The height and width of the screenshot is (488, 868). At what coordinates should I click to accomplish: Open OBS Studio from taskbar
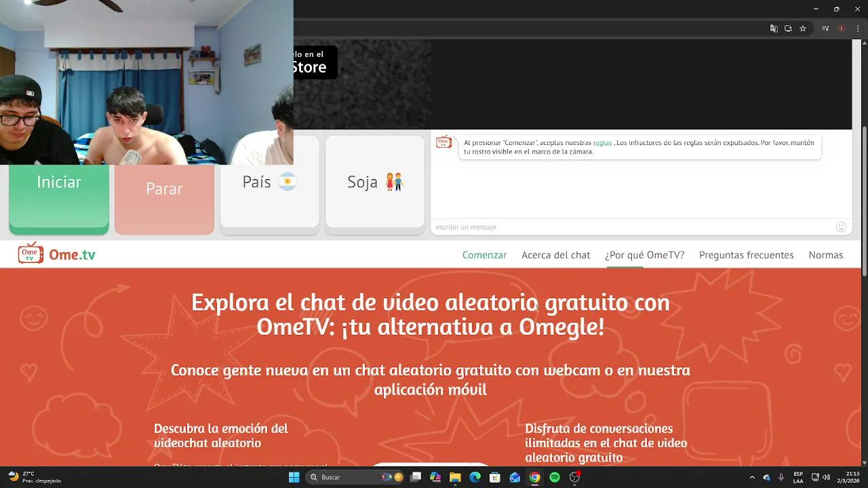(575, 477)
